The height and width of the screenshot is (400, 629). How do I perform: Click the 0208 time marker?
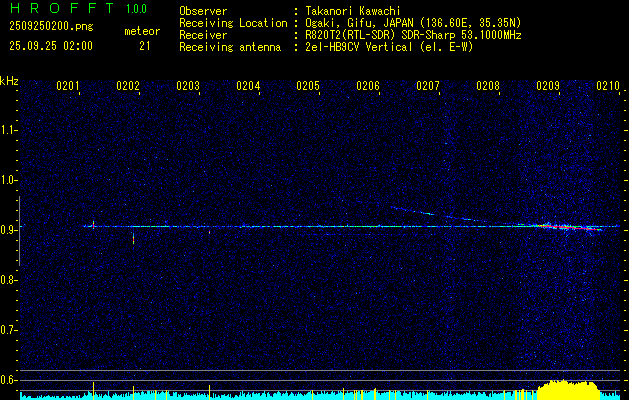[488, 86]
